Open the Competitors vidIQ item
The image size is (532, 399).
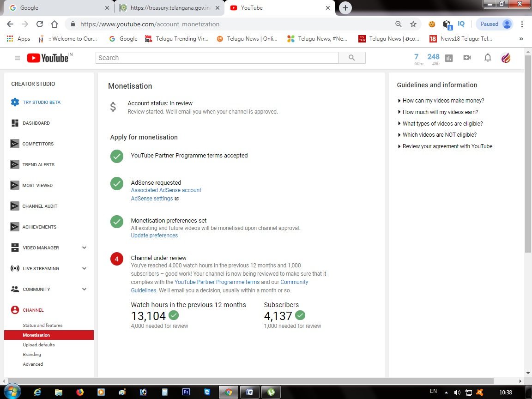tap(38, 144)
